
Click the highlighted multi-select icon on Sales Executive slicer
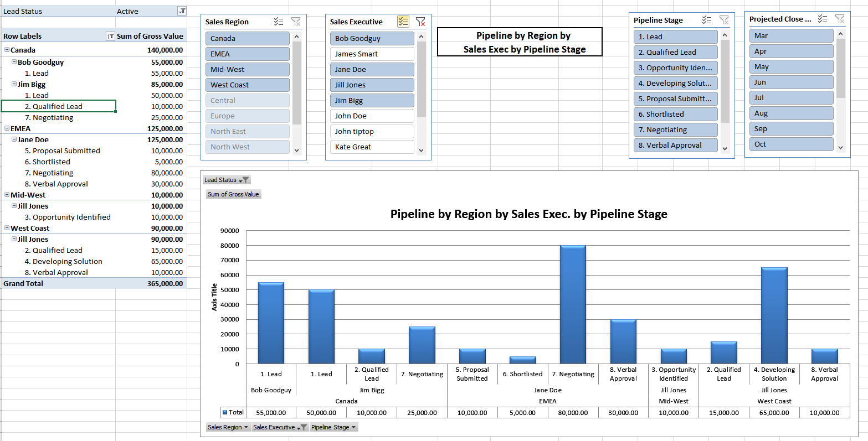pos(403,21)
